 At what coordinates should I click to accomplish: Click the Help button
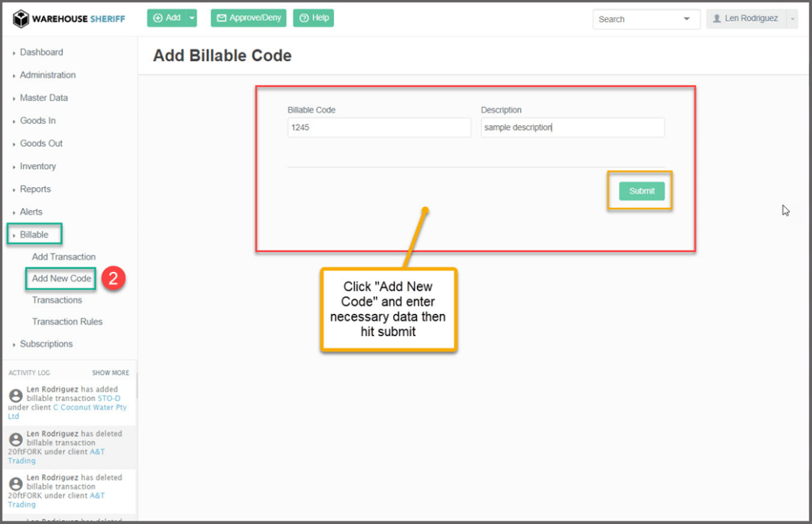click(313, 18)
